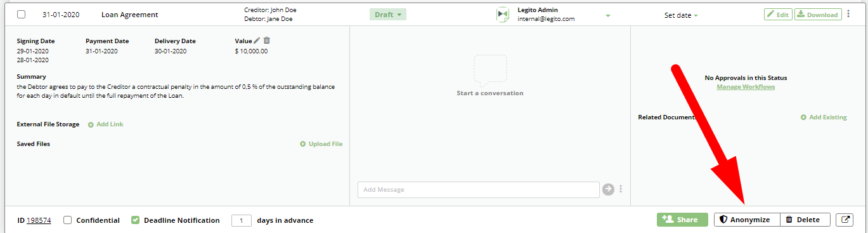Image resolution: width=868 pixels, height=233 pixels.
Task: Click the Download button
Action: tap(818, 15)
